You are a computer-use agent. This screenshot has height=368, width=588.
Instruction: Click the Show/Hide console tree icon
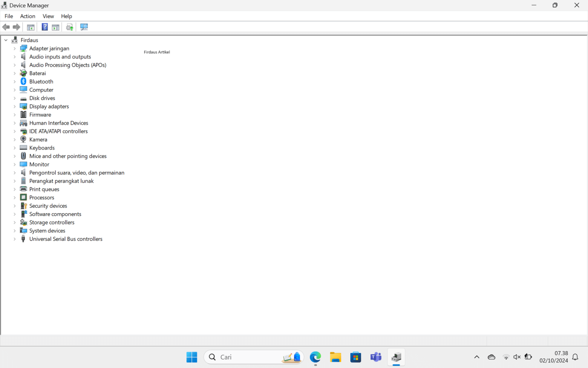31,27
